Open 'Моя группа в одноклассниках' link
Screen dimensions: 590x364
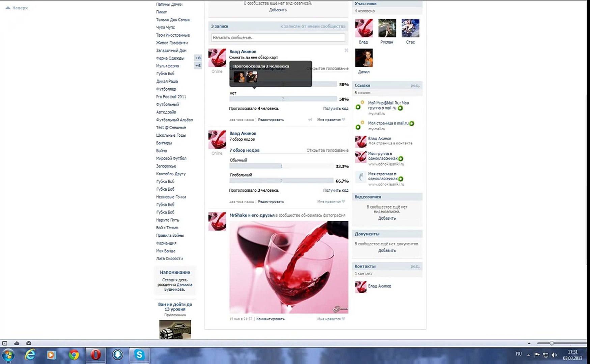pos(383,156)
